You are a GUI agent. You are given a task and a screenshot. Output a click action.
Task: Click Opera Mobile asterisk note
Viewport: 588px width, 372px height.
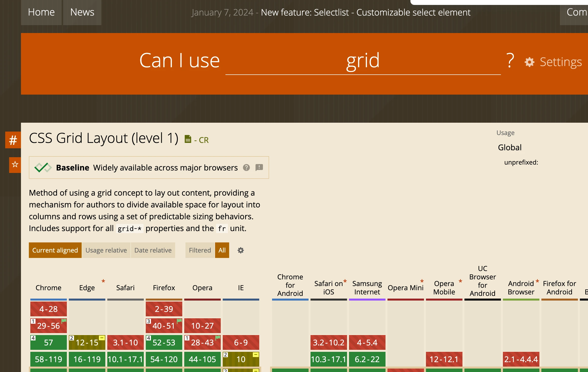click(x=460, y=282)
